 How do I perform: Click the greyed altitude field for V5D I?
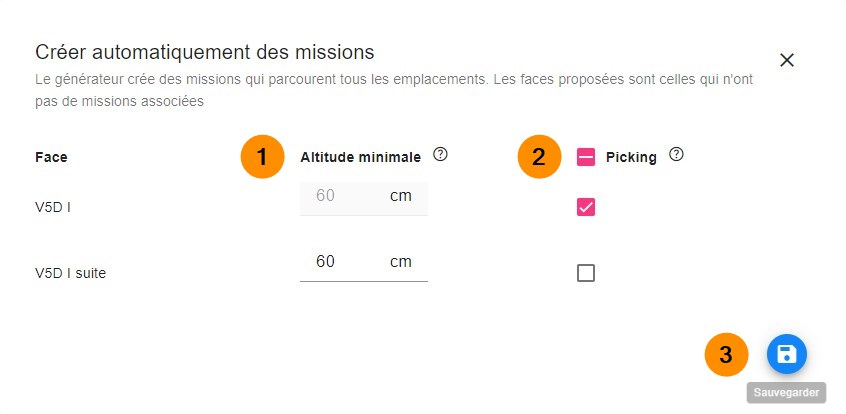(340, 196)
